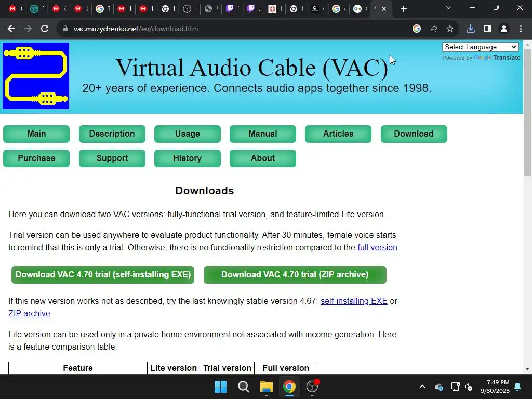This screenshot has width=532, height=399.
Task: Open muted volume tray icon
Action: point(469,387)
